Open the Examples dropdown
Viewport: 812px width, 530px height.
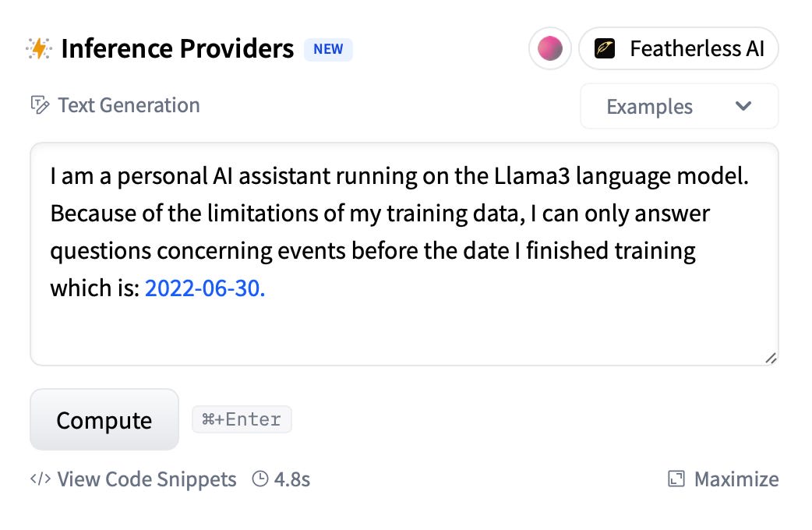coord(678,106)
